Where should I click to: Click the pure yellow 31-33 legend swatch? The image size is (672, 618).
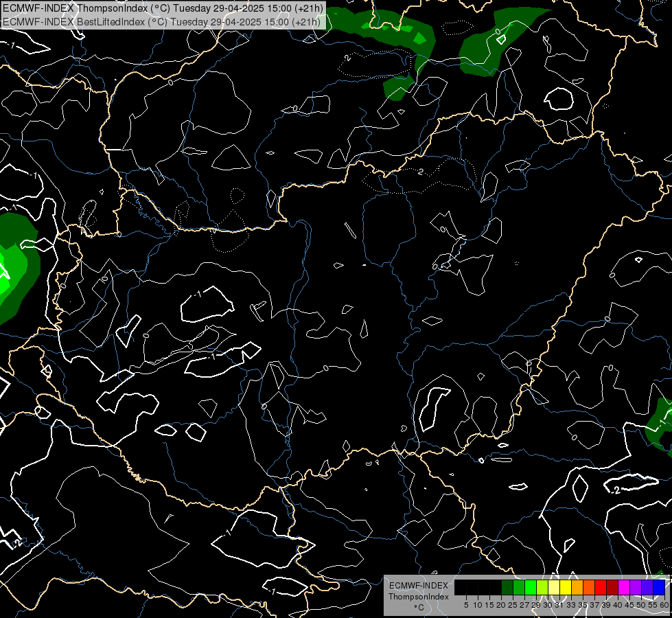pos(566,587)
